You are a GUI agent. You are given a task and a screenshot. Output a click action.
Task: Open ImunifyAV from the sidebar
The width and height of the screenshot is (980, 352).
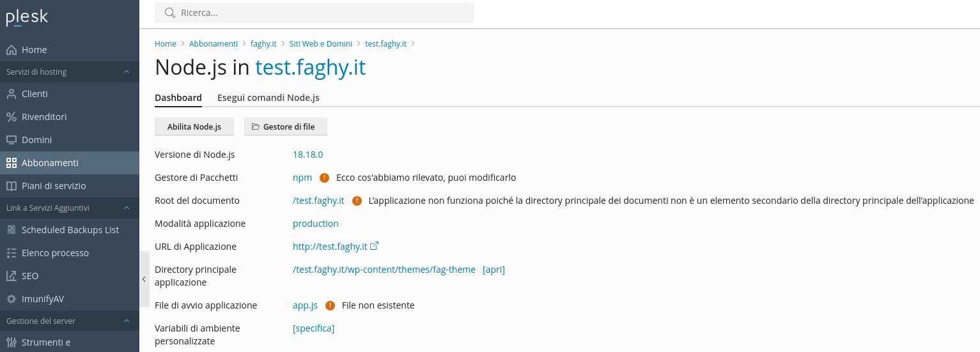coord(42,299)
